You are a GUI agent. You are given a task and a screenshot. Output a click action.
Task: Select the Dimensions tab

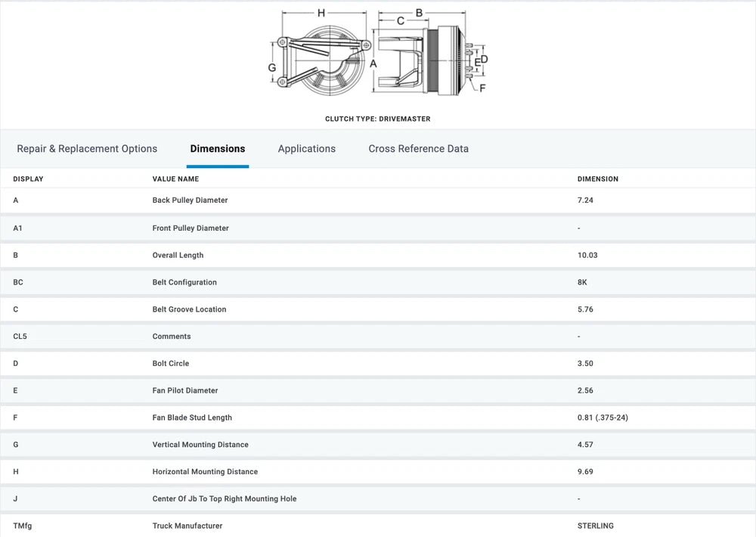[218, 149]
